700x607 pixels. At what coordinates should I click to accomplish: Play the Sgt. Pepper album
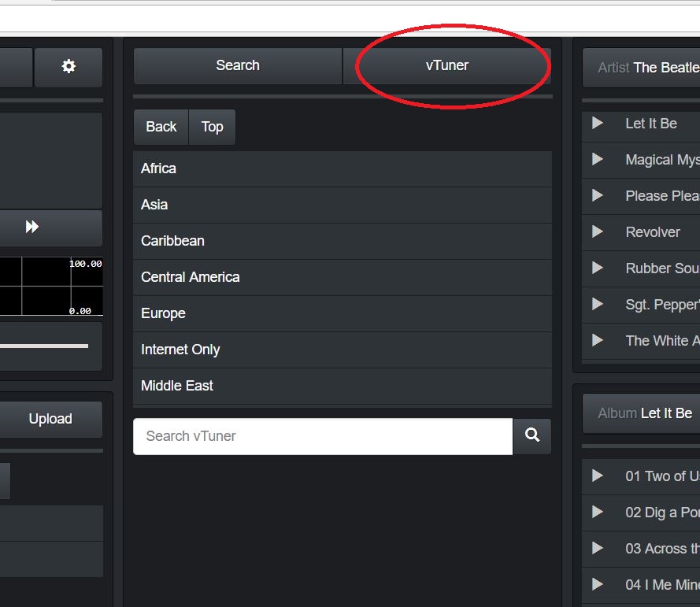click(598, 304)
